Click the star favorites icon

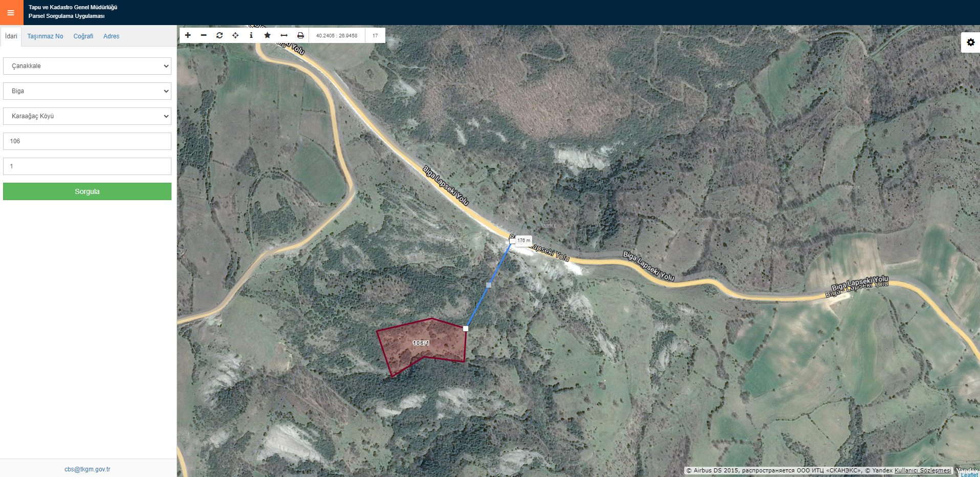click(267, 35)
